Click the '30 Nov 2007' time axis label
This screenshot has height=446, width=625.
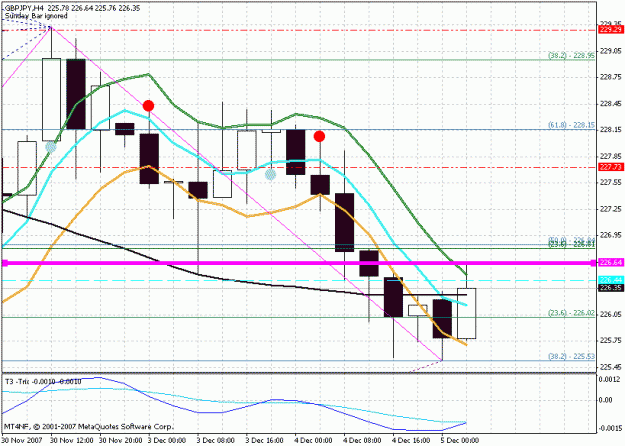coord(21,440)
